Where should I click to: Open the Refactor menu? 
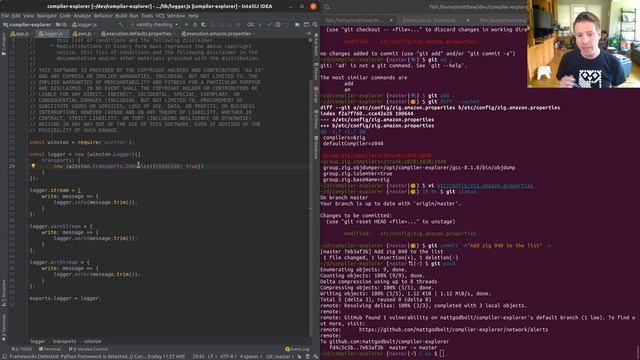pyautogui.click(x=103, y=16)
